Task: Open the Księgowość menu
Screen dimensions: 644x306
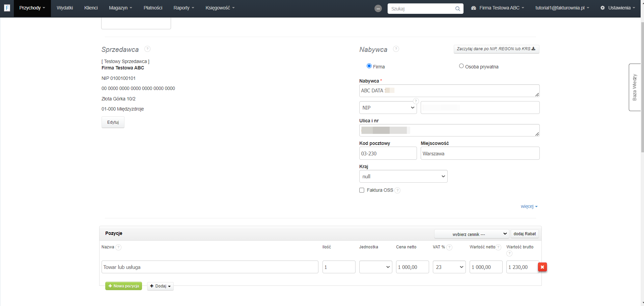Action: click(x=220, y=8)
